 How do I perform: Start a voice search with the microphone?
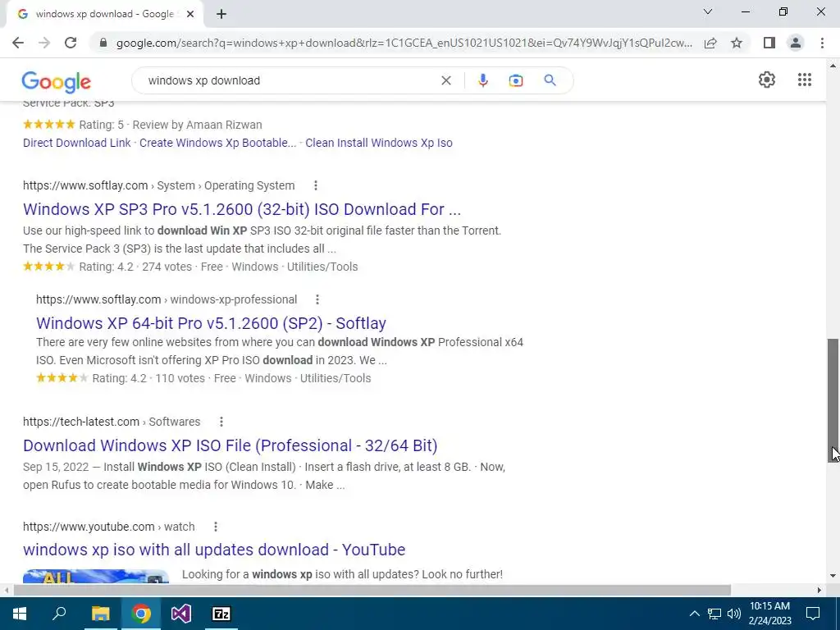pyautogui.click(x=482, y=80)
